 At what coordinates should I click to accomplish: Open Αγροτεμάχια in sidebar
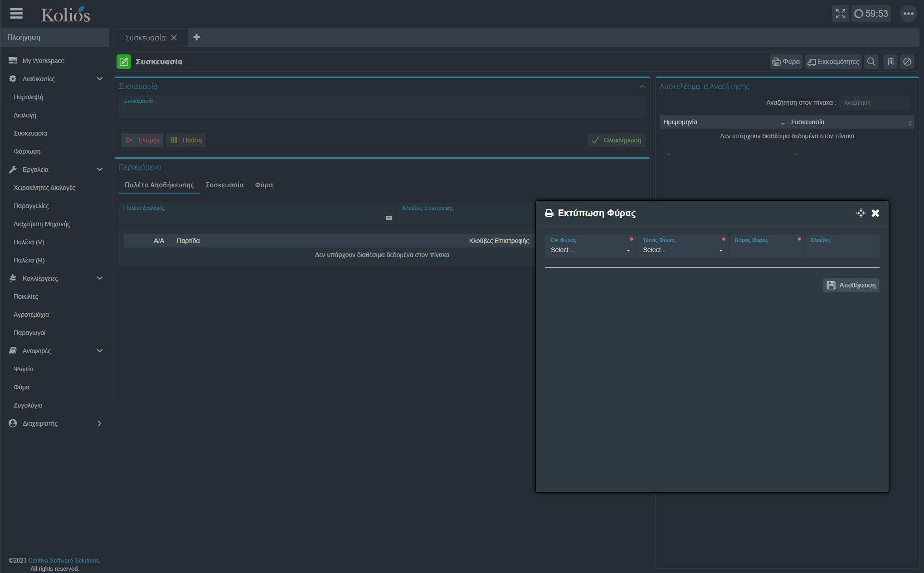[31, 315]
